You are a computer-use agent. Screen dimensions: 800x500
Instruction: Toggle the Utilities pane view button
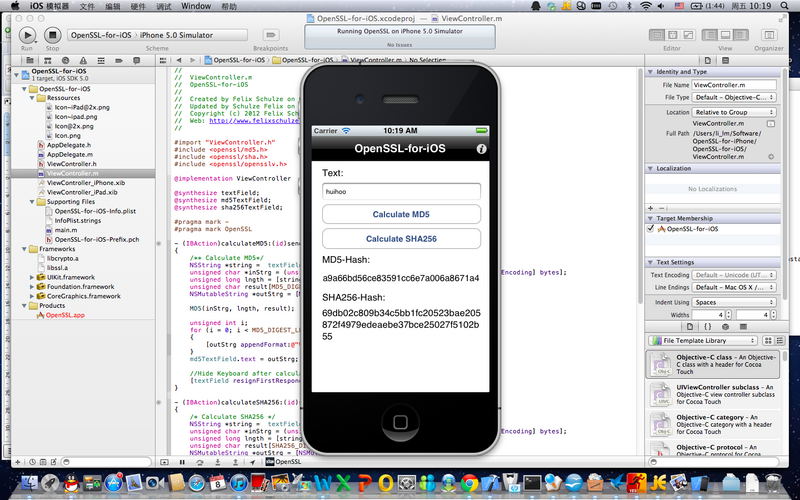pos(741,35)
